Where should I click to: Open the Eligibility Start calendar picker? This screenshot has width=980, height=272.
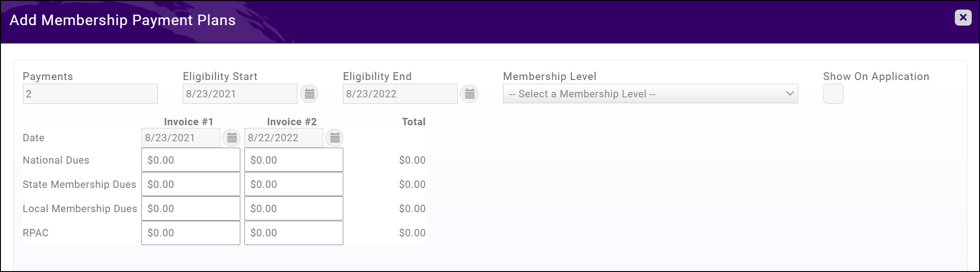pos(309,94)
